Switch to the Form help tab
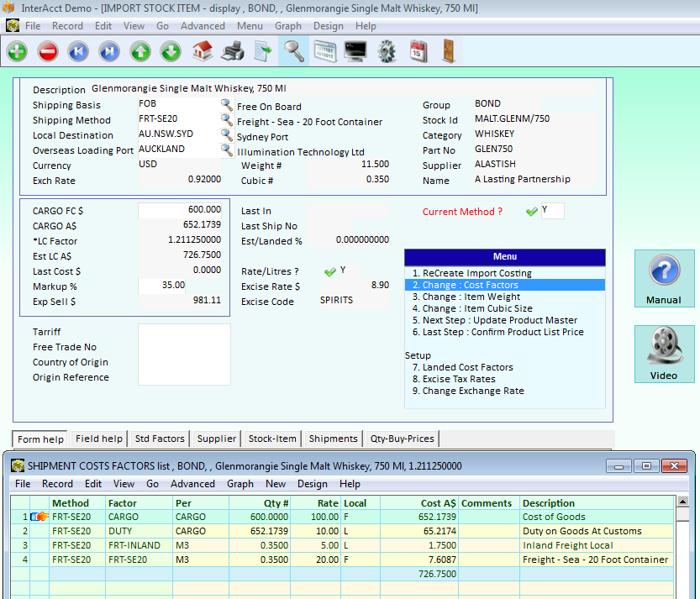The height and width of the screenshot is (599, 700). pos(40,439)
